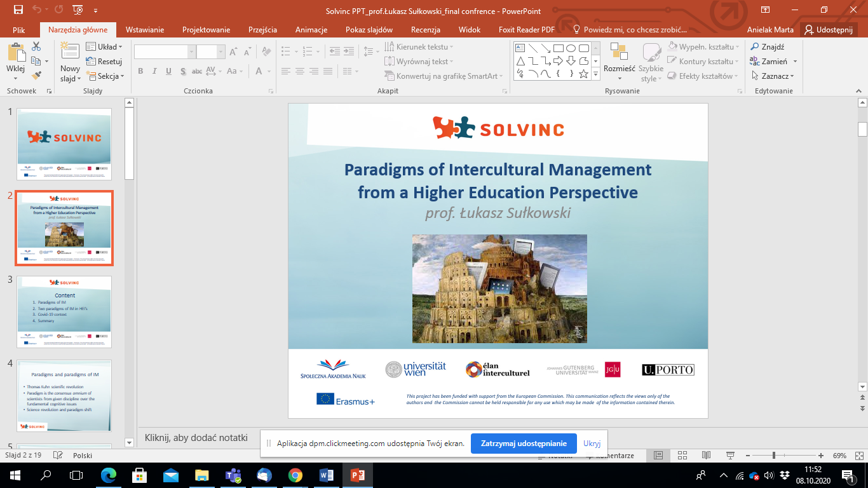Select the triangle shape in gallery

[520, 60]
